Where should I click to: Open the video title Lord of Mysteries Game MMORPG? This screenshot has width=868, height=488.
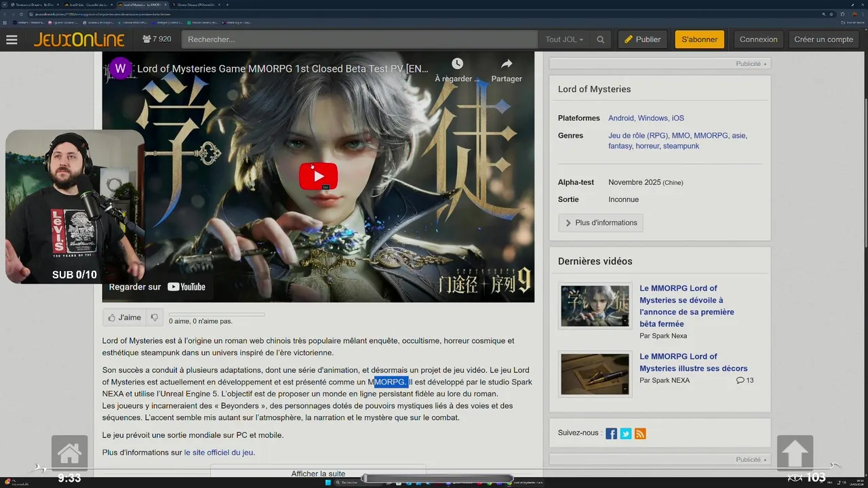click(283, 68)
